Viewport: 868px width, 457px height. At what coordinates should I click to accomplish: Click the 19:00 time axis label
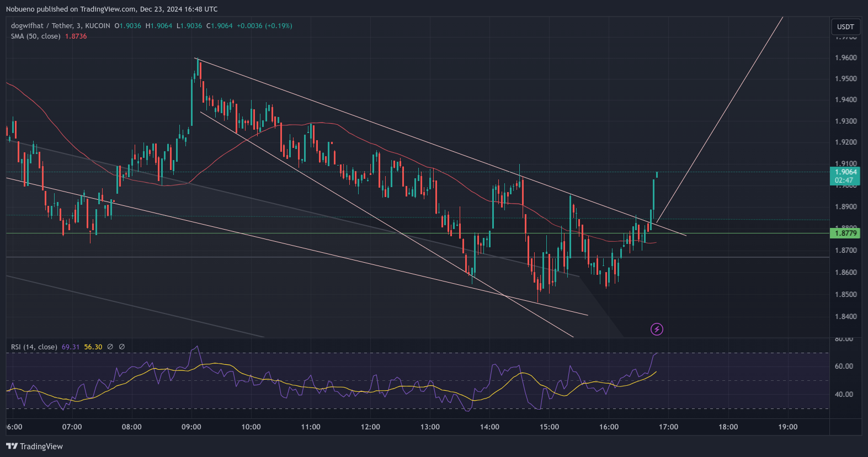coord(787,427)
